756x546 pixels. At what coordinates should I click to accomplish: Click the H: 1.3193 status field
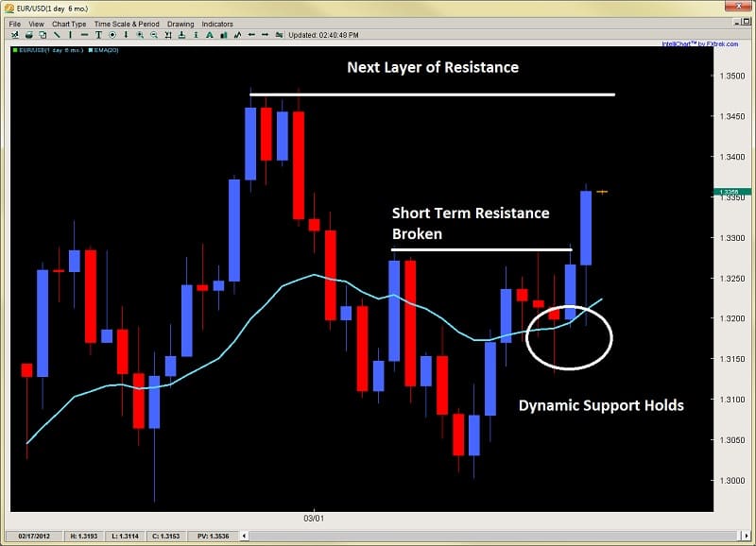(x=84, y=536)
